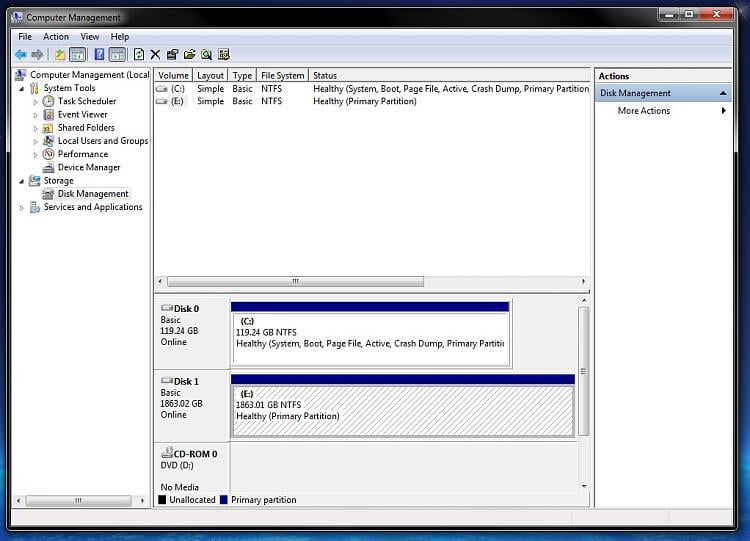Click the Device Manager icon in tree
Screen dimensions: 750x541
coord(48,167)
